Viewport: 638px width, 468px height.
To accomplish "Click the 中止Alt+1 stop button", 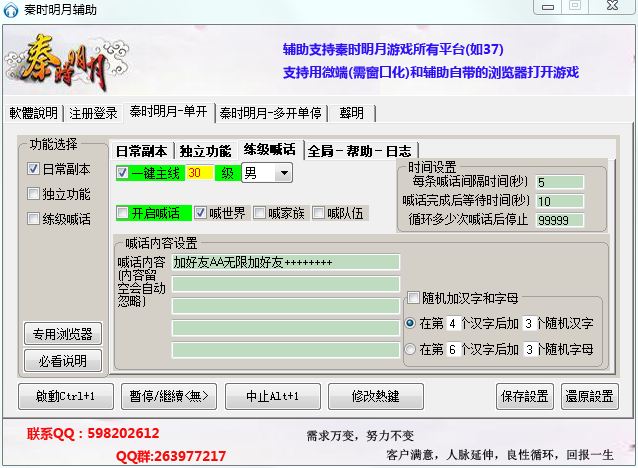I will click(x=273, y=396).
